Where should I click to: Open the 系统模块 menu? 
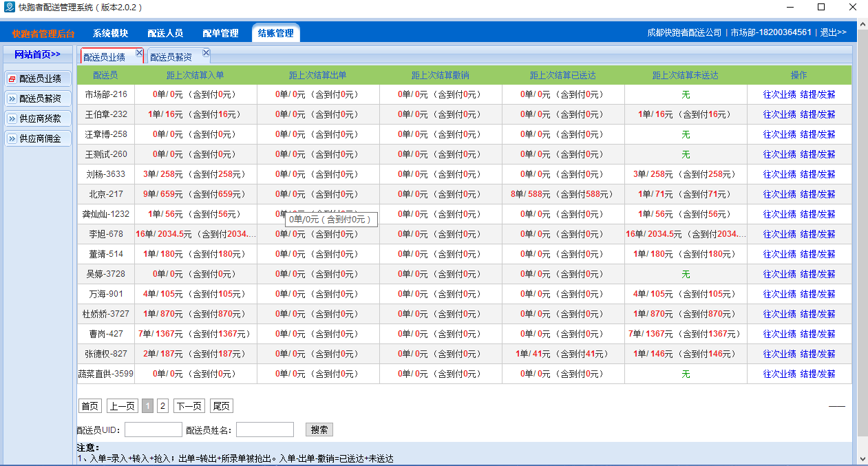point(112,32)
